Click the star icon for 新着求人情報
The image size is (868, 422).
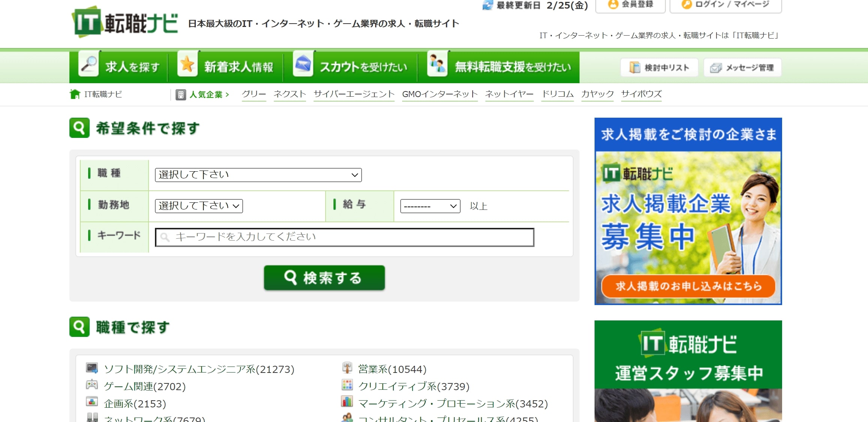point(187,64)
